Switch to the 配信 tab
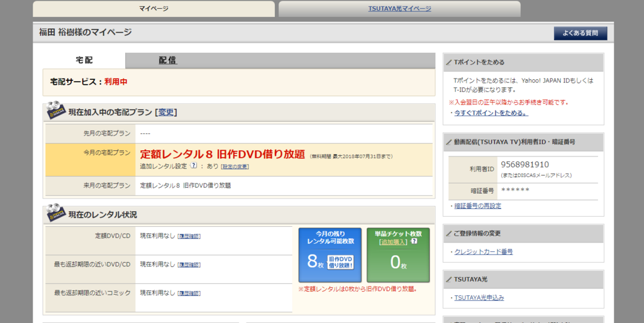This screenshot has height=323, width=644. click(x=167, y=60)
